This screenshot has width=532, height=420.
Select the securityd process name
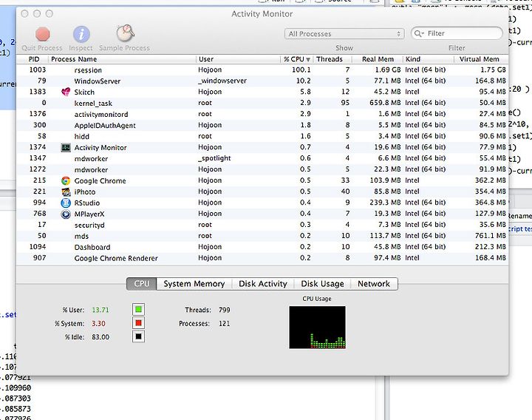pos(89,225)
